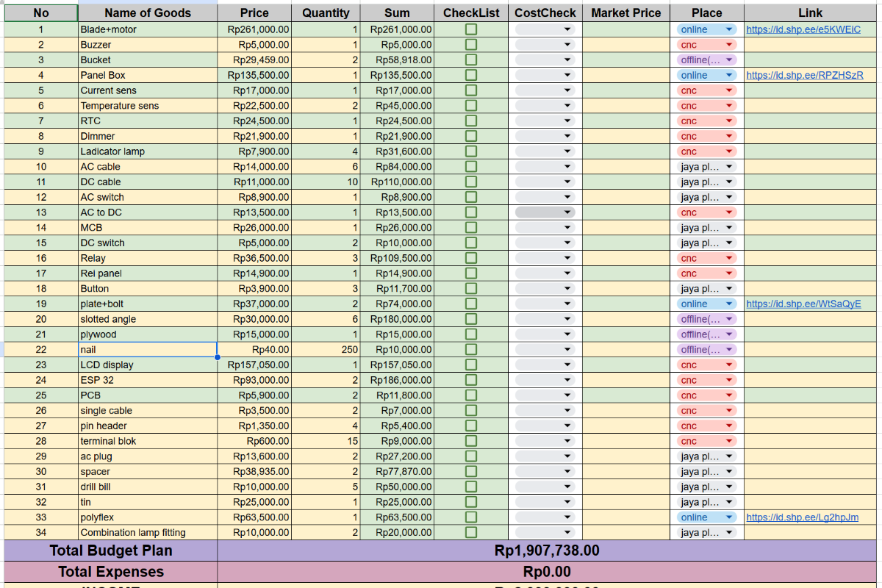Open the Blade+motor shop link e5KWEiC
The image size is (882, 588).
pos(803,29)
